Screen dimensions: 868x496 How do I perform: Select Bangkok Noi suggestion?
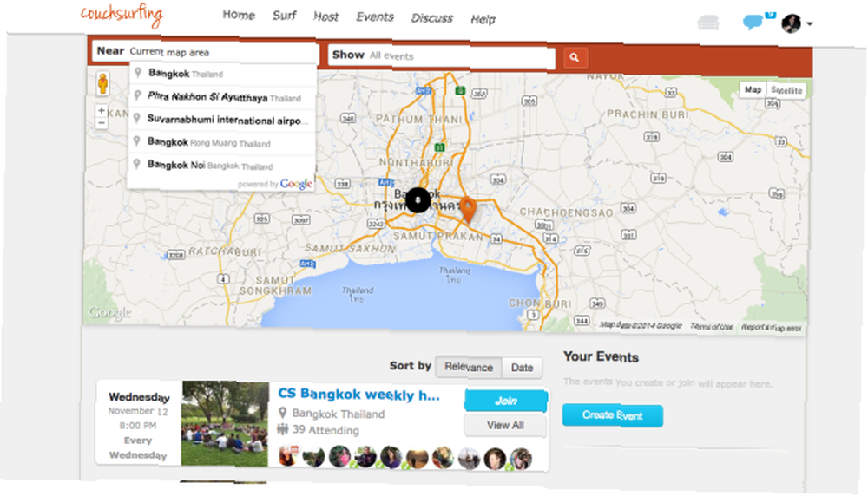[222, 166]
